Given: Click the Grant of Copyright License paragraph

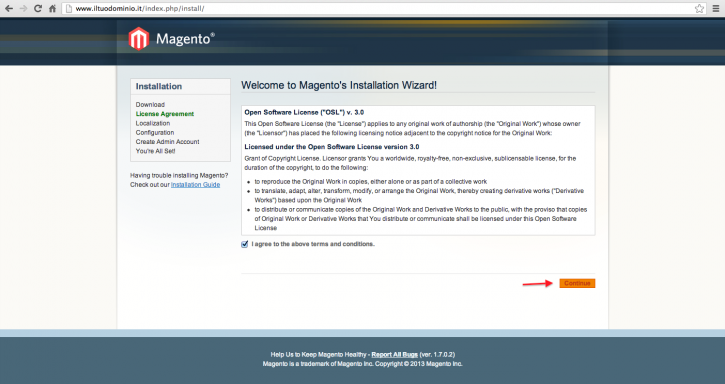Looking at the screenshot, I should (x=410, y=163).
